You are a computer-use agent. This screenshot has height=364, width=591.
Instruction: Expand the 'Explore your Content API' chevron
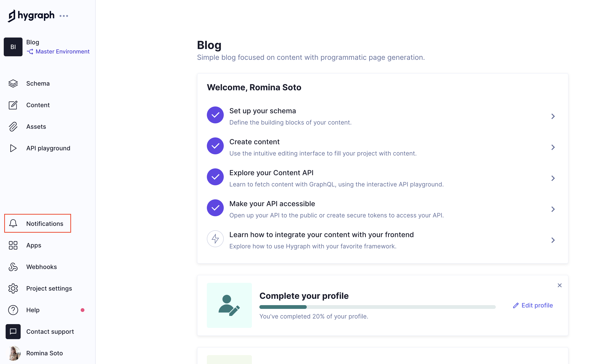(x=553, y=178)
